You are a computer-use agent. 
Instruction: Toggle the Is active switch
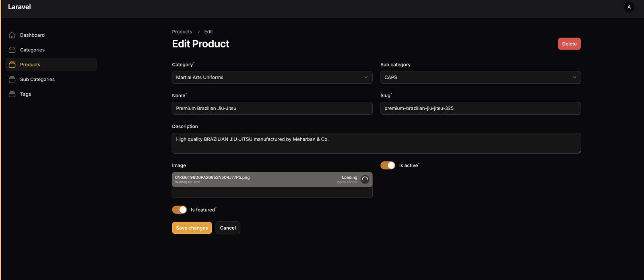click(x=388, y=165)
